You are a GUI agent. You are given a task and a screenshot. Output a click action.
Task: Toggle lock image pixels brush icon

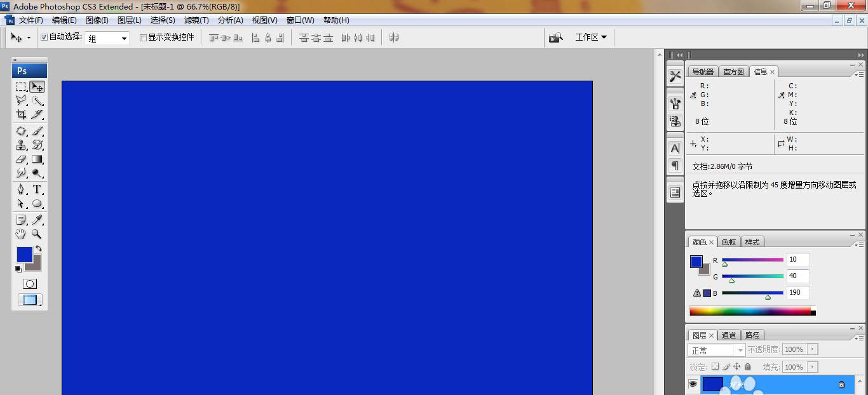[726, 366]
